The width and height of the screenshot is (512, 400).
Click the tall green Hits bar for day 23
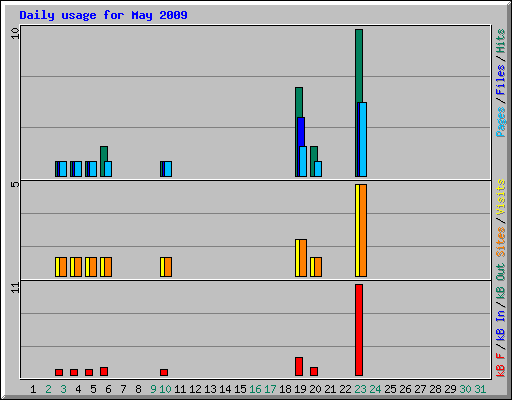click(359, 66)
